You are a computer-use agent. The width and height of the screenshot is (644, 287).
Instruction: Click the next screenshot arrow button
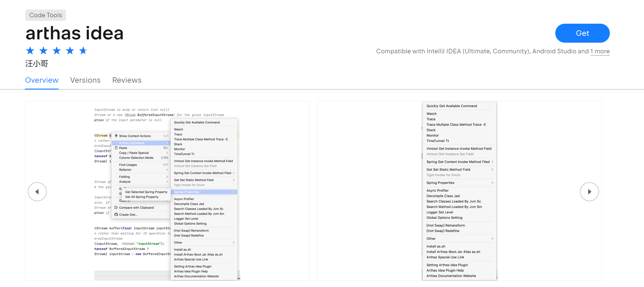589,191
